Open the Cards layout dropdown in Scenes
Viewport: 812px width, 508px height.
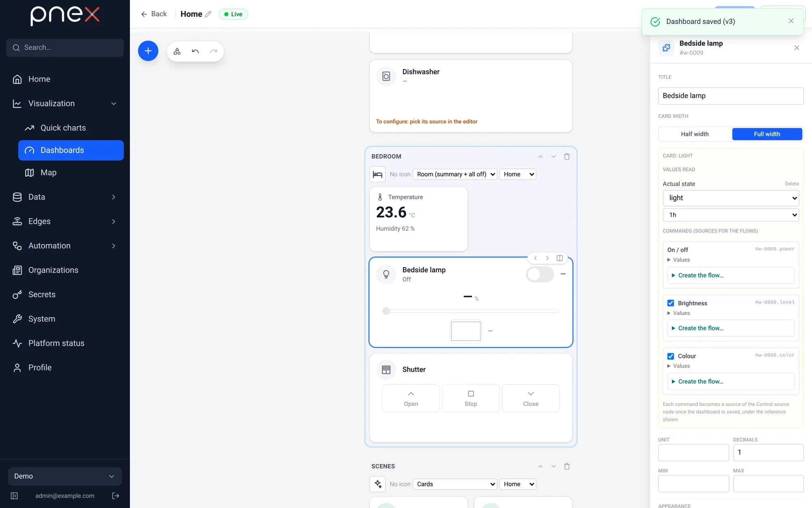(x=455, y=484)
